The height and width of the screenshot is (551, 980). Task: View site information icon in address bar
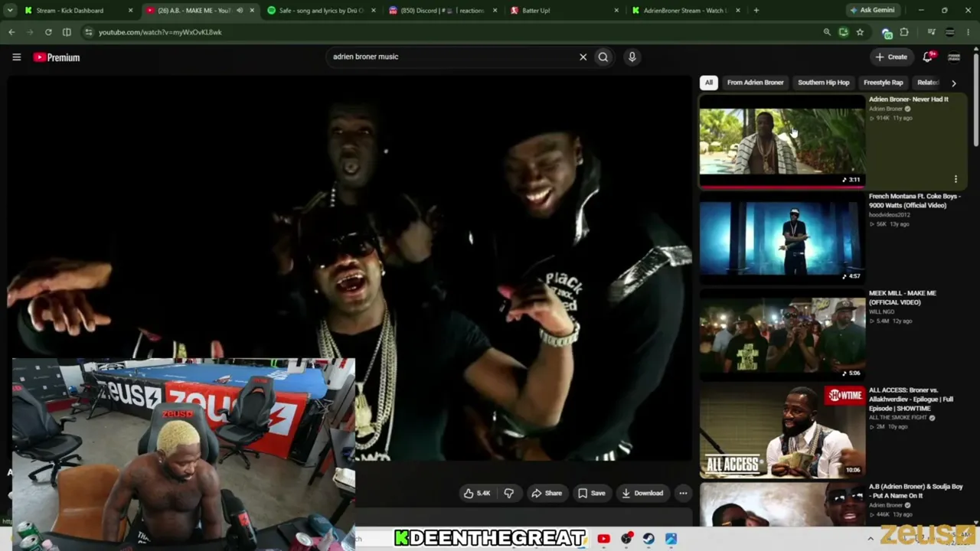pyautogui.click(x=88, y=32)
